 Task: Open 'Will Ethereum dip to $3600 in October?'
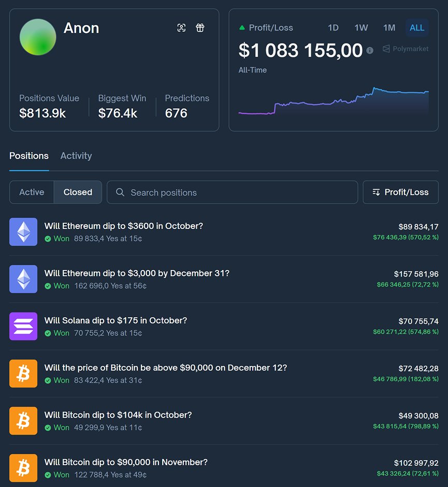[x=124, y=226]
